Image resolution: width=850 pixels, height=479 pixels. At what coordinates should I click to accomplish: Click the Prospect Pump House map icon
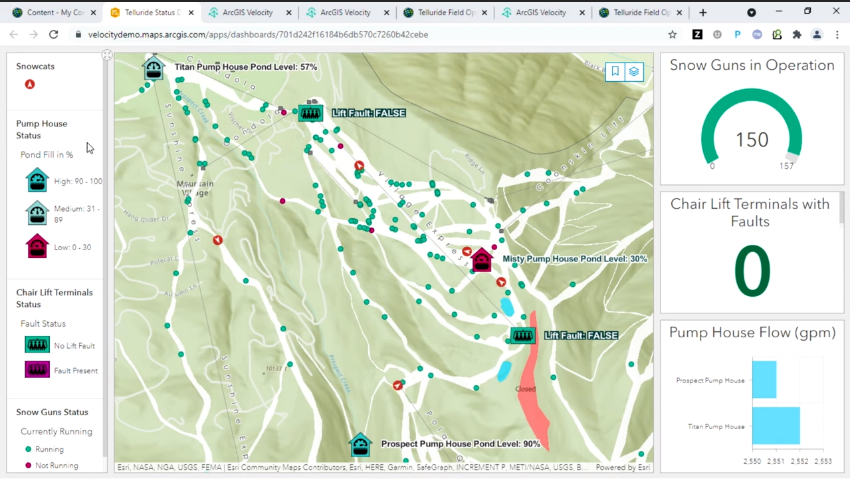coord(360,445)
